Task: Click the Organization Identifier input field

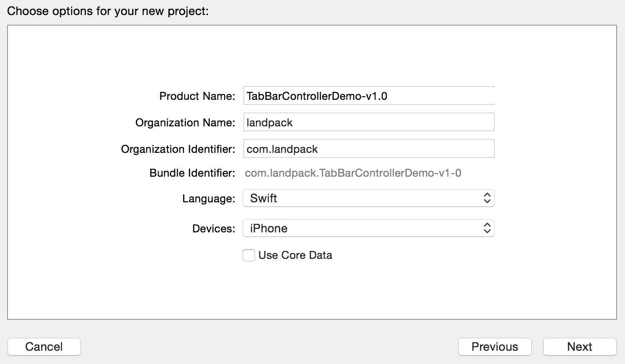Action: (x=368, y=149)
